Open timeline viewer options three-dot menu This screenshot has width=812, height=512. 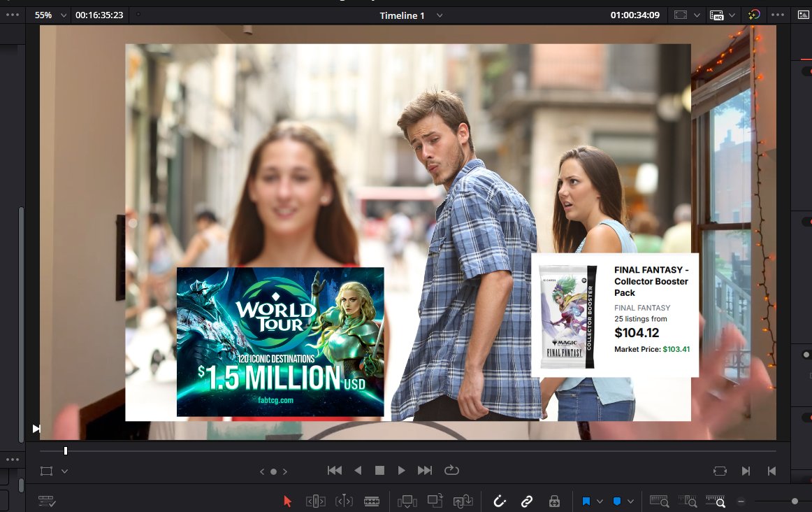coord(777,15)
